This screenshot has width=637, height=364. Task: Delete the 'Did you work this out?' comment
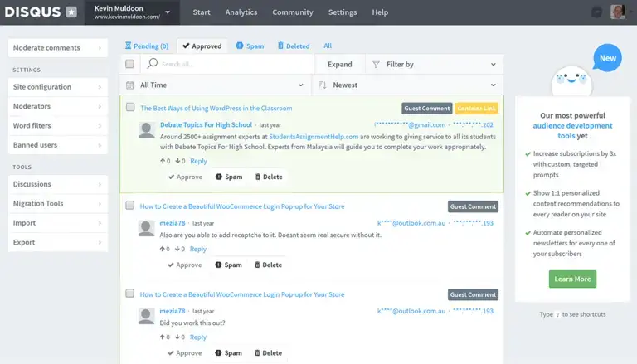pos(268,353)
